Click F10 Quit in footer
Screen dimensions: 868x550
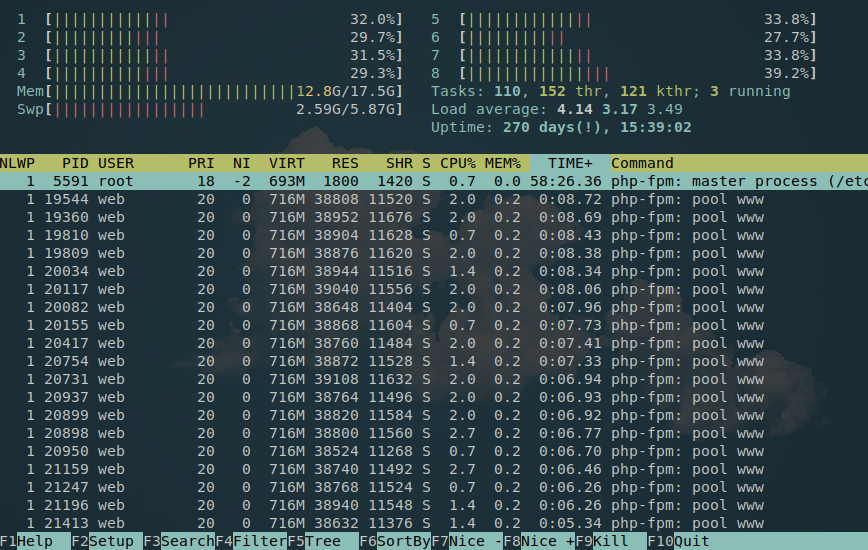[x=680, y=541]
